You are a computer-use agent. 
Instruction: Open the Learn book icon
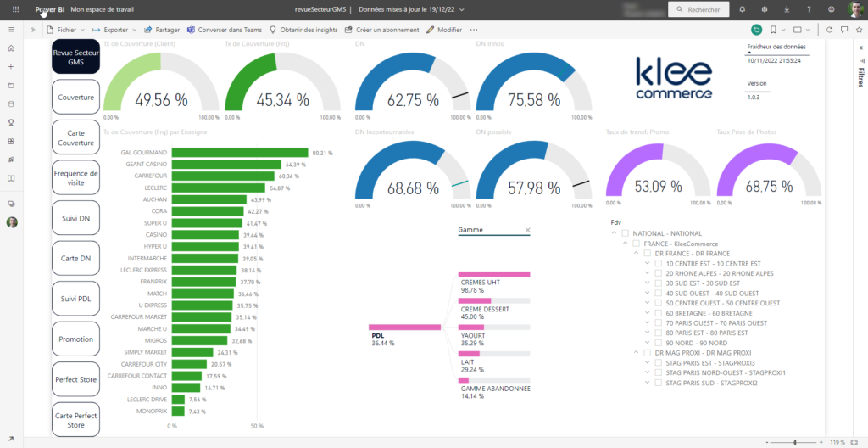click(x=11, y=178)
